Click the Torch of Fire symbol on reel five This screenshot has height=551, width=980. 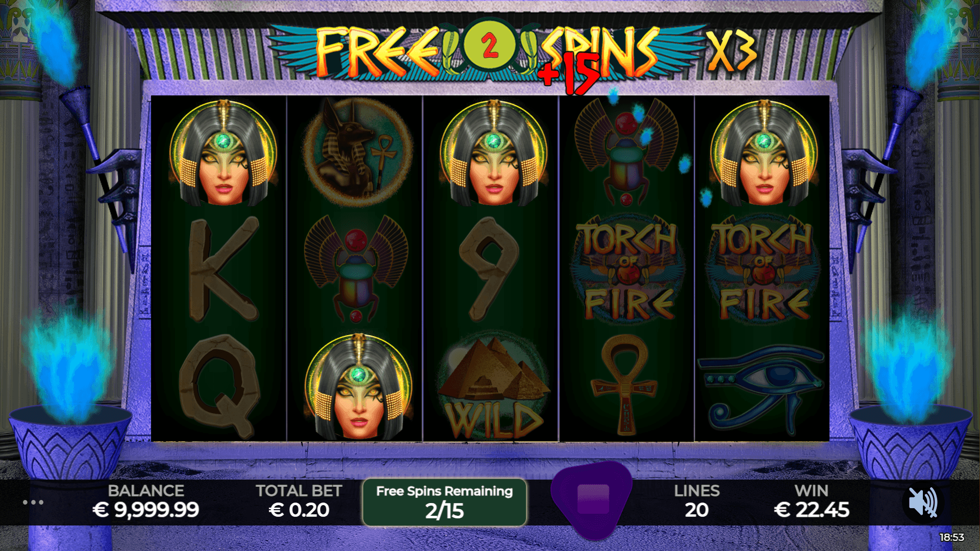[x=763, y=269]
